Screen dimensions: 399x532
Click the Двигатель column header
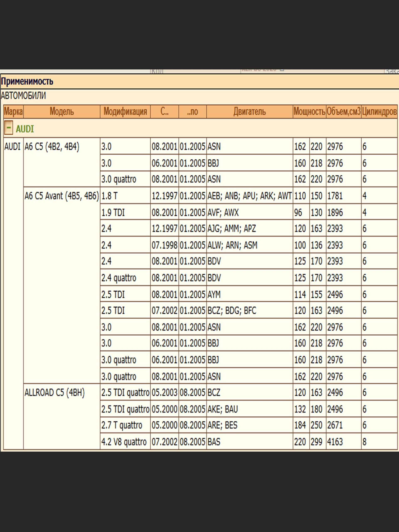(x=249, y=112)
